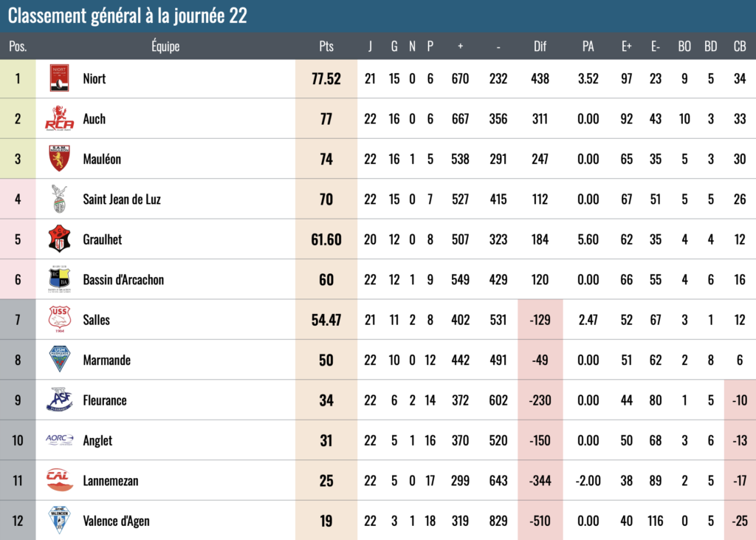Click the Lannemezan CAL logo
This screenshot has height=540, width=756.
coord(59,479)
